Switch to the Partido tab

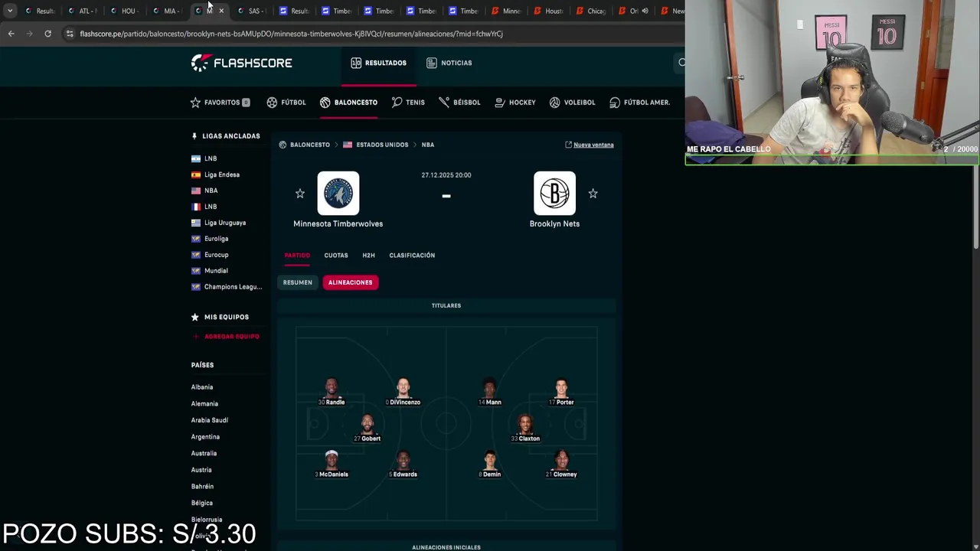pos(297,256)
